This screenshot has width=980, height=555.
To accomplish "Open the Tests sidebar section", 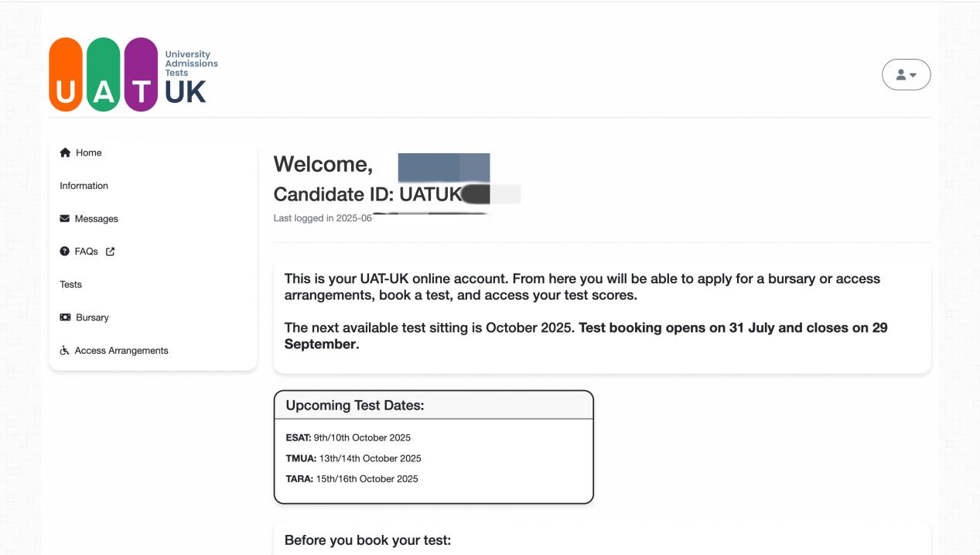I will (x=70, y=285).
